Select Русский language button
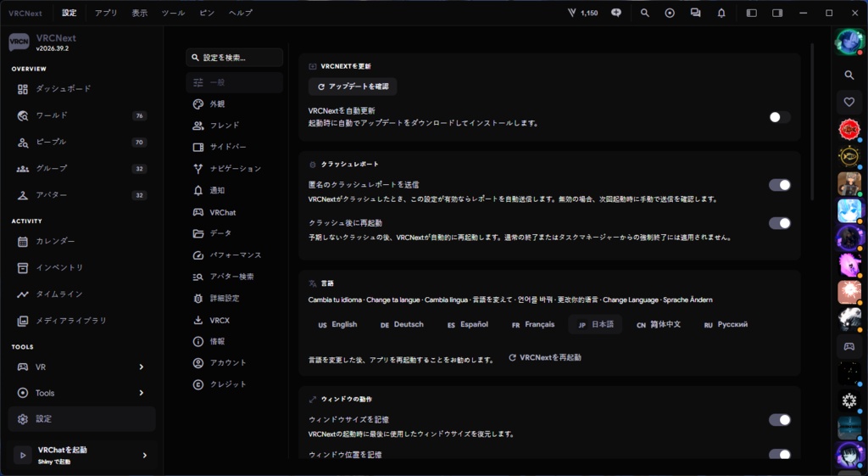Image resolution: width=868 pixels, height=476 pixels. click(726, 325)
